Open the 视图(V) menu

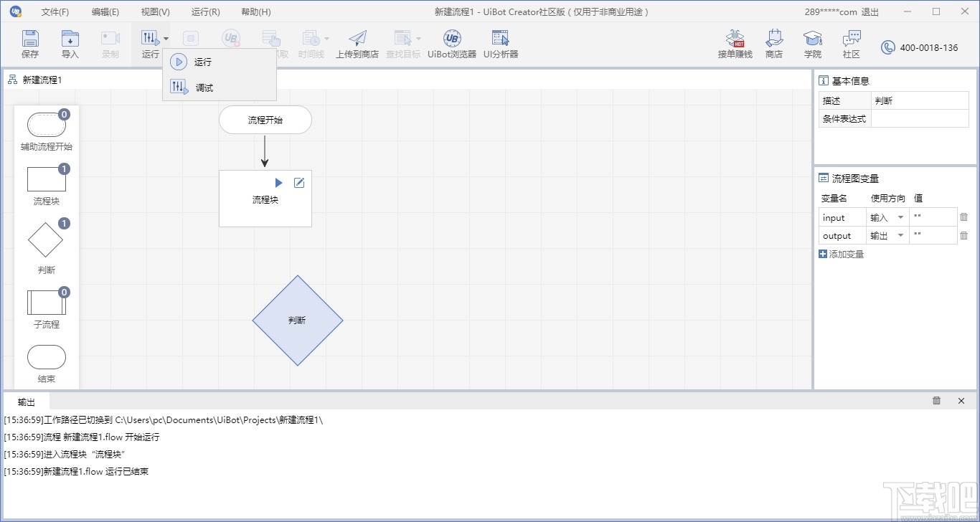(156, 12)
